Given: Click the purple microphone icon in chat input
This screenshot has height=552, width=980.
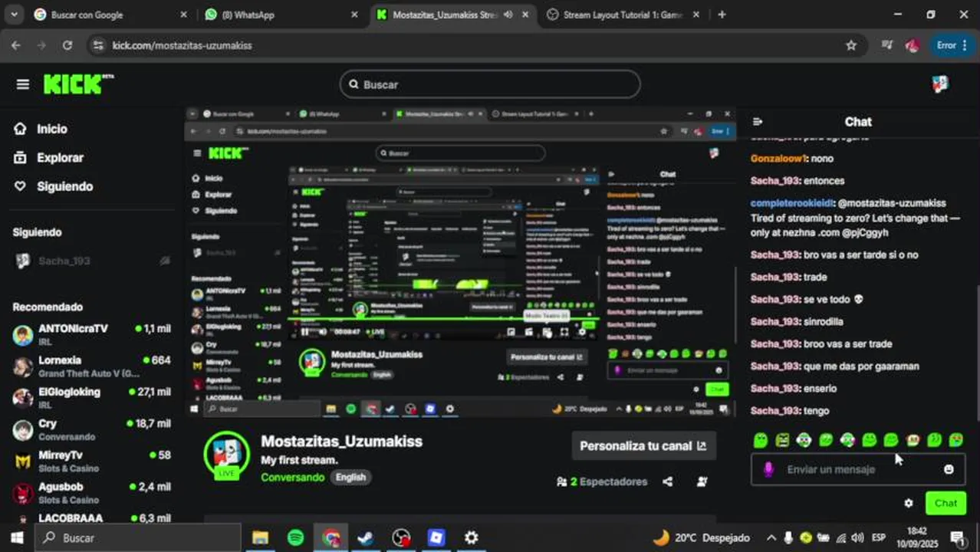Looking at the screenshot, I should tap(768, 469).
